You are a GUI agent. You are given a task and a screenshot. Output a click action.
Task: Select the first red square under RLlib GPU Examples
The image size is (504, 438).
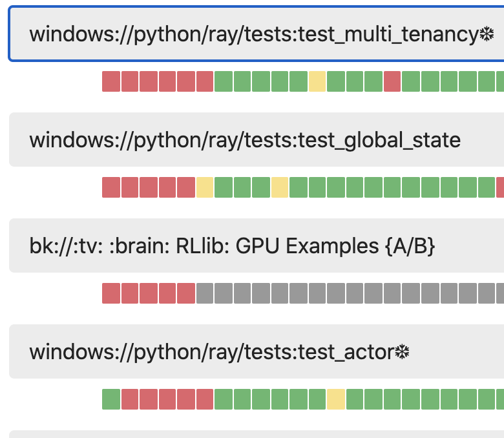click(111, 293)
